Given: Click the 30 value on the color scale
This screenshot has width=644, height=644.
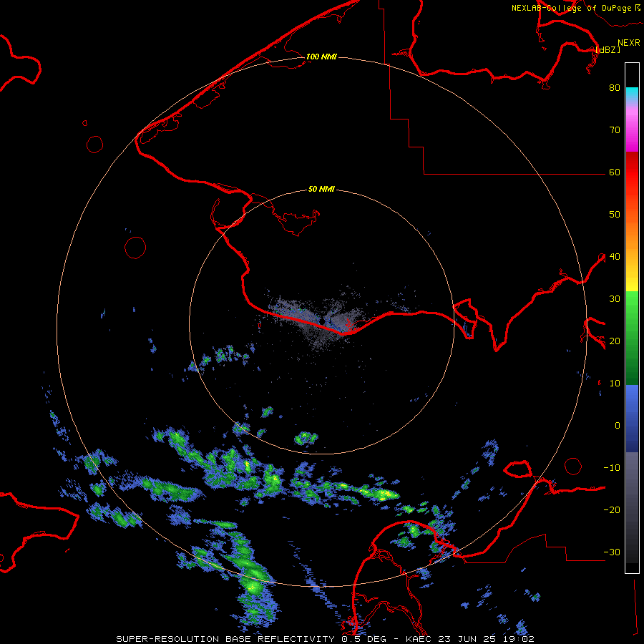Looking at the screenshot, I should pyautogui.click(x=615, y=299).
